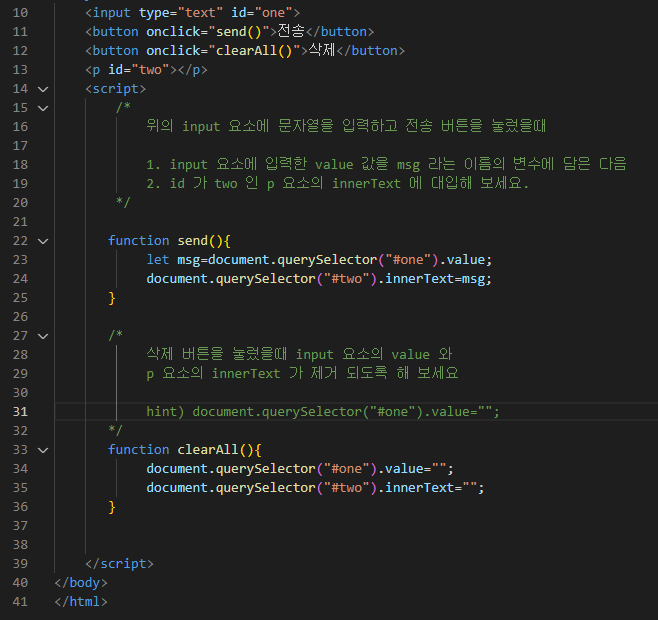The image size is (658, 620).
Task: Click line number 10 in the gutter
Action: point(20,13)
